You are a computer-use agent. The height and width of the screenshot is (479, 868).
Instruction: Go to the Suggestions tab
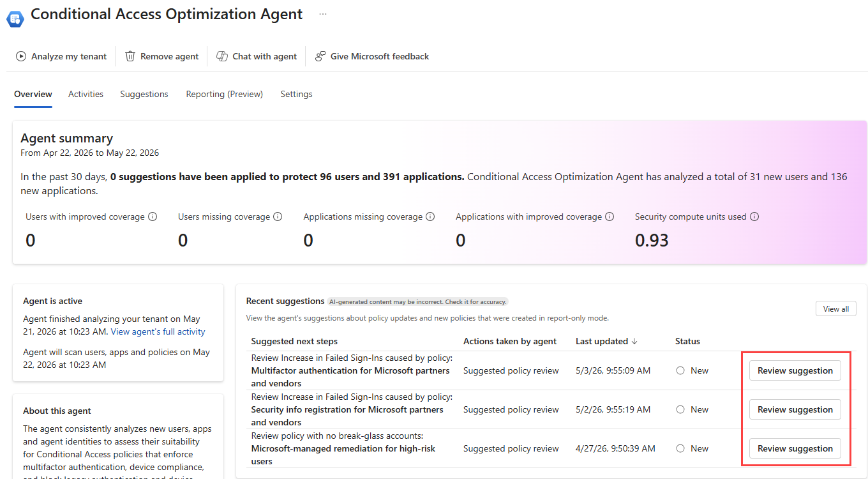[144, 95]
